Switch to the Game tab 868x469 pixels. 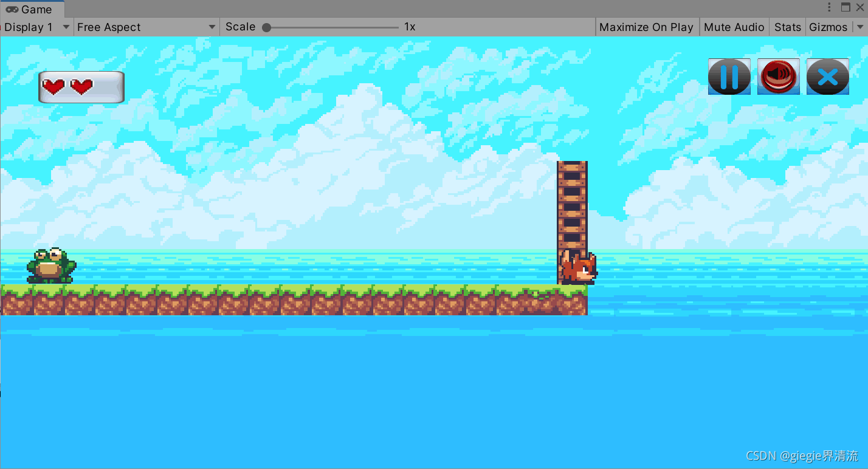(32, 9)
